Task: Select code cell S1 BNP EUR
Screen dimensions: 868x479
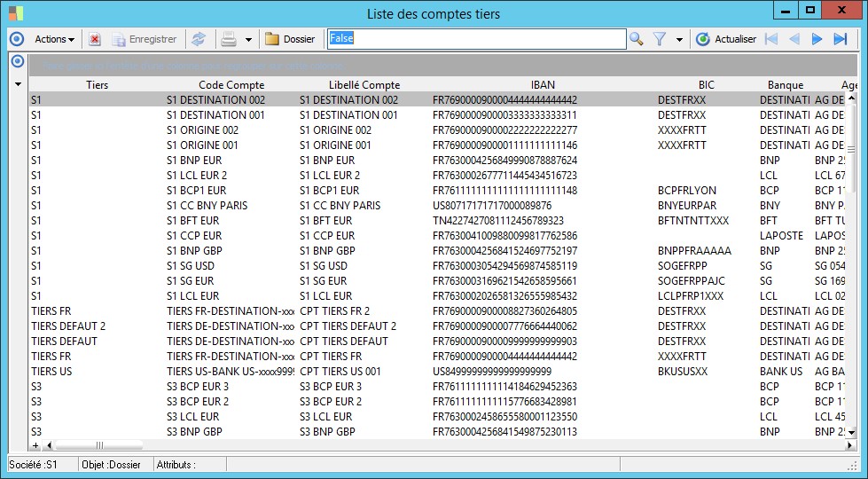Action: tap(231, 160)
